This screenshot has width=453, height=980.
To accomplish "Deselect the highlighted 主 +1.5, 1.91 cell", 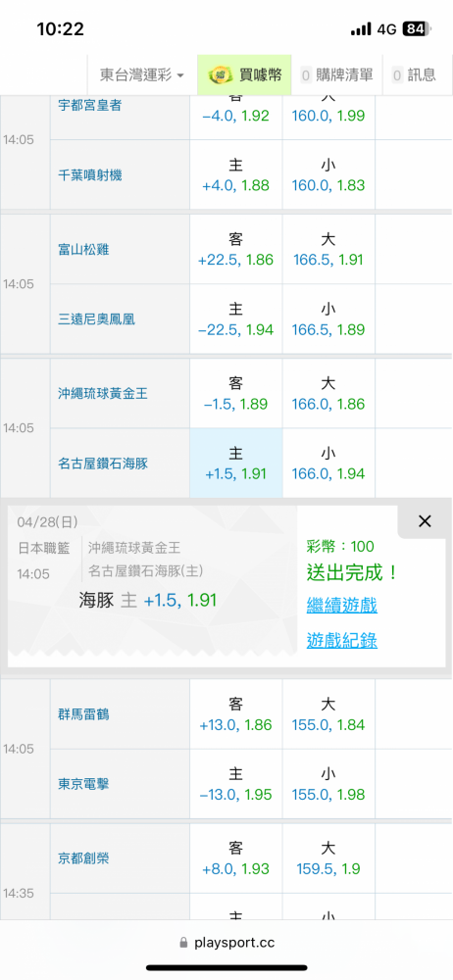I will [236, 464].
